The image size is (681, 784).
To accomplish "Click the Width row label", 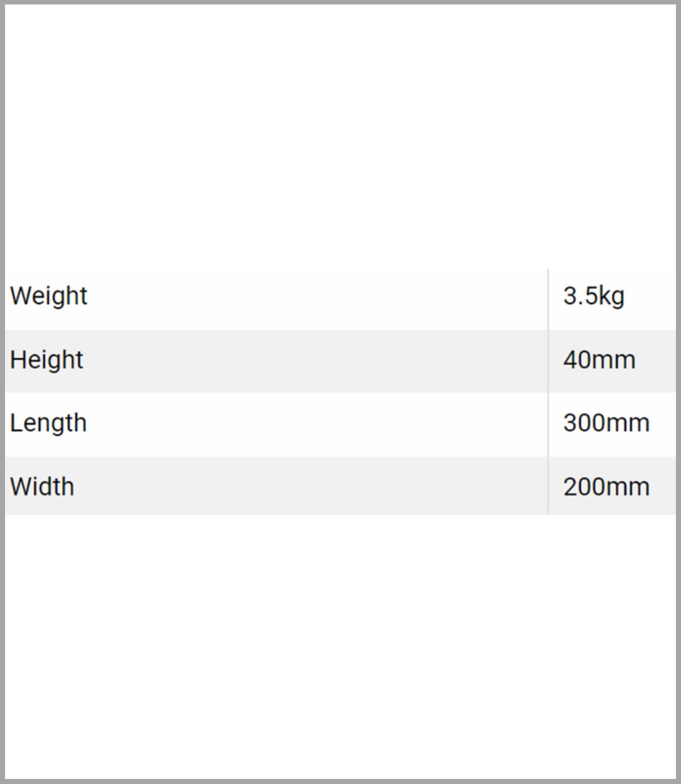I will click(42, 487).
